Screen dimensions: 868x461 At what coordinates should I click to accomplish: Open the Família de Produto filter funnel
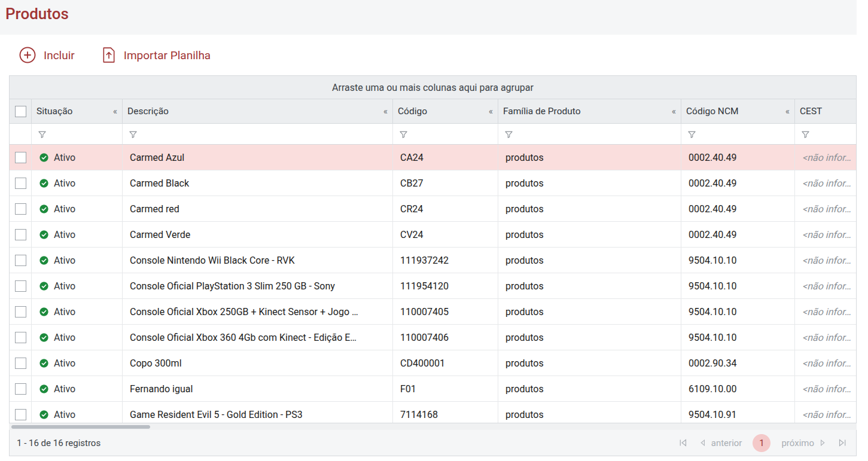point(508,135)
